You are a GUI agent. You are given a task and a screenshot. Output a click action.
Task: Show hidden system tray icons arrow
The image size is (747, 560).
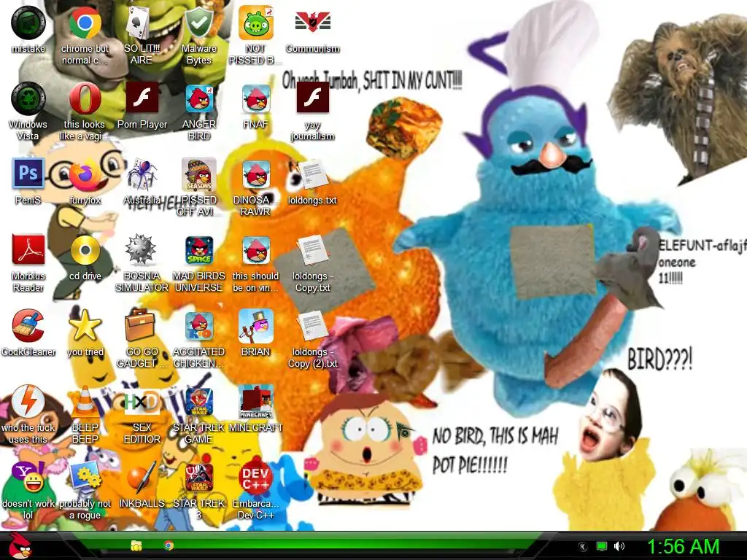coord(582,547)
